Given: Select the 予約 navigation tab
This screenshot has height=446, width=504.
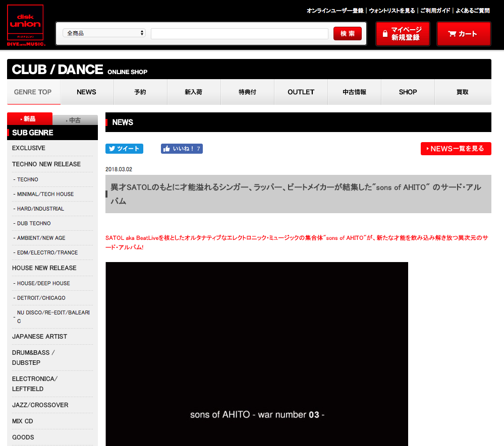Looking at the screenshot, I should (x=140, y=92).
